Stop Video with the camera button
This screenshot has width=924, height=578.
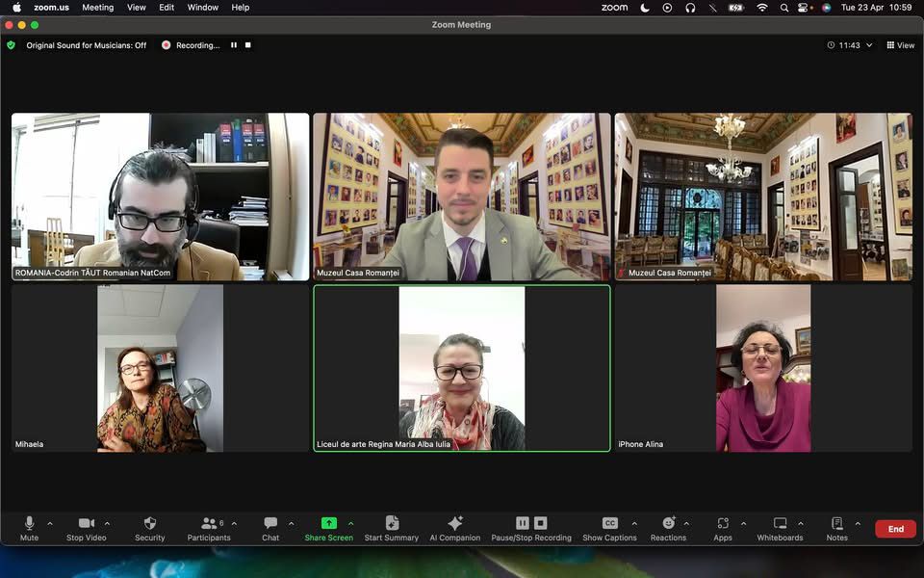[x=87, y=523]
